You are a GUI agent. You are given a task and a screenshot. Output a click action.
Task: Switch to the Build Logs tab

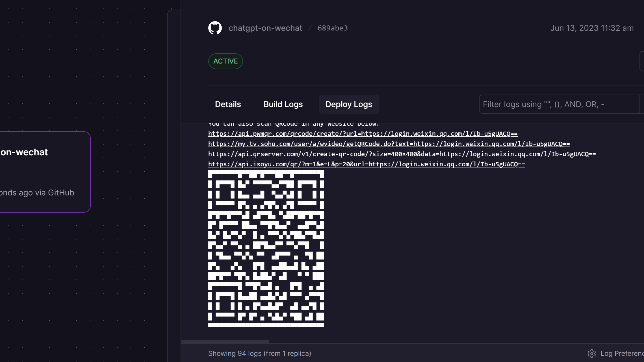283,104
